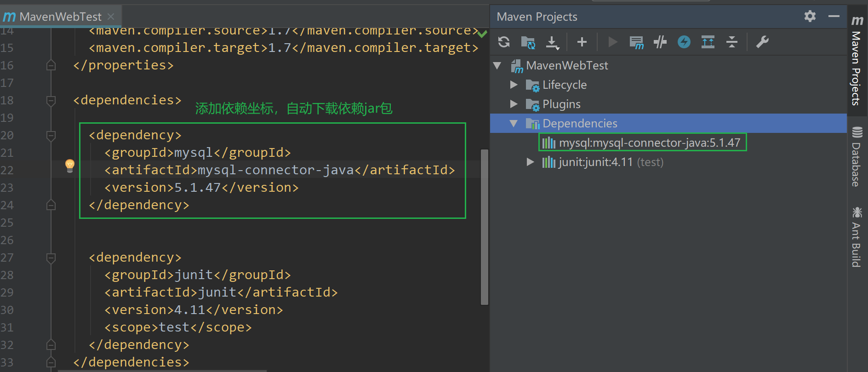This screenshot has height=372, width=868.
Task: Click mysql-connector-java artifactId text
Action: point(276,170)
